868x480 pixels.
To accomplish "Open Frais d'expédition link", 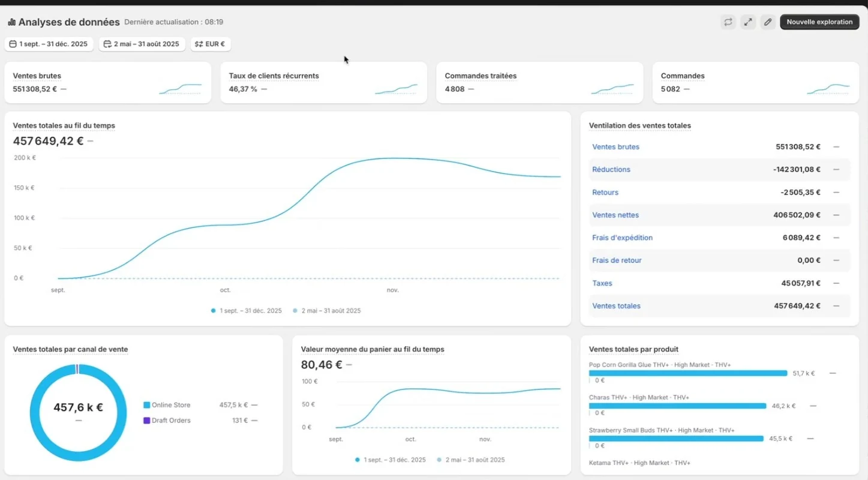I will point(622,238).
